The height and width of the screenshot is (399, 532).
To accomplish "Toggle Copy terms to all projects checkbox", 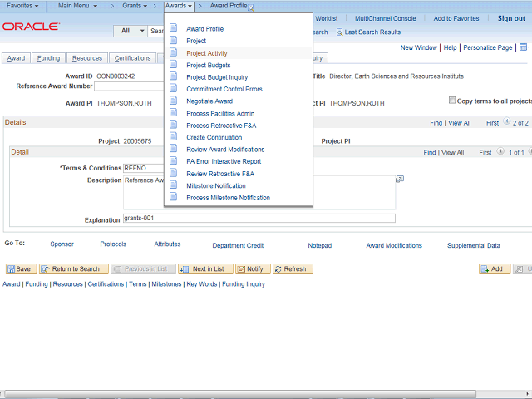I will click(452, 100).
